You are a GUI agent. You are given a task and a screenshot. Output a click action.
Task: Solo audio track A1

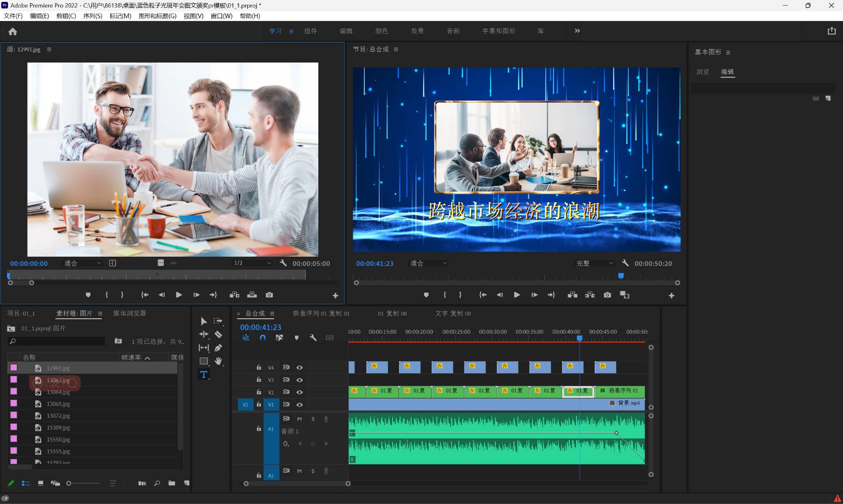click(313, 419)
